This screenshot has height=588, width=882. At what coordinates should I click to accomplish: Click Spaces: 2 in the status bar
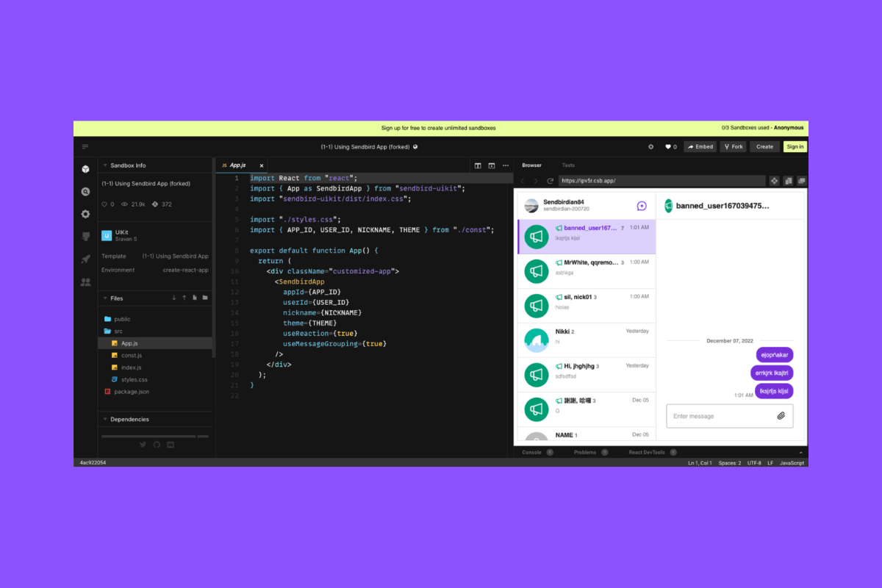coord(729,463)
